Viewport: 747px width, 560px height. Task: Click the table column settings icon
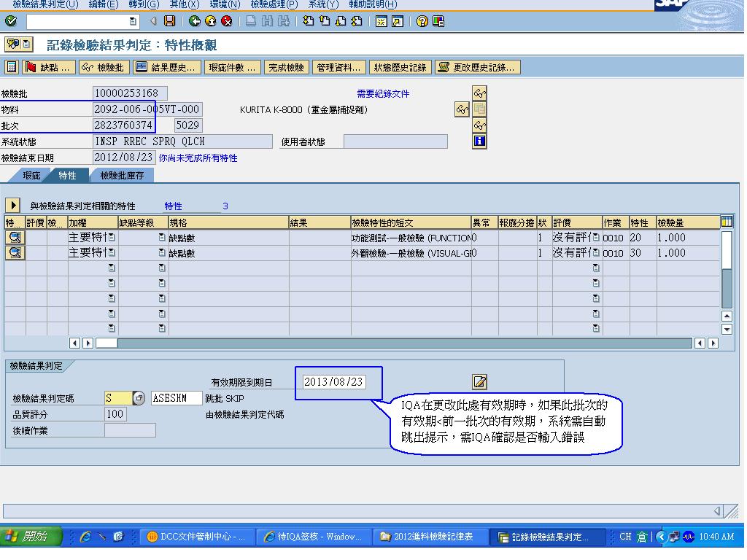pyautogui.click(x=727, y=222)
